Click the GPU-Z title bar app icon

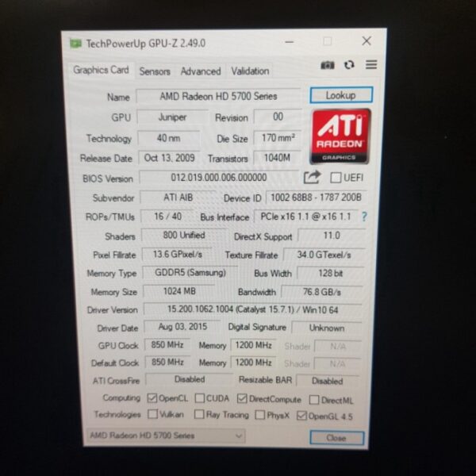[75, 44]
